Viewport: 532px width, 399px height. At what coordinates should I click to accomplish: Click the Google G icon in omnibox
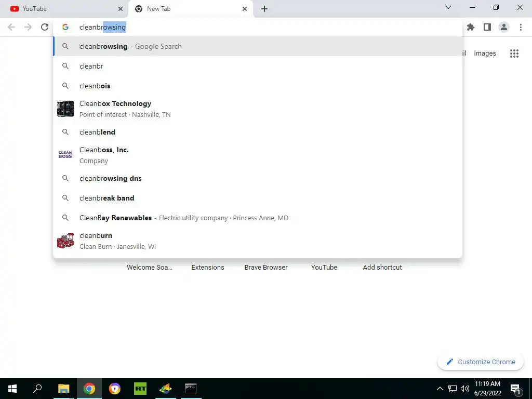[65, 27]
